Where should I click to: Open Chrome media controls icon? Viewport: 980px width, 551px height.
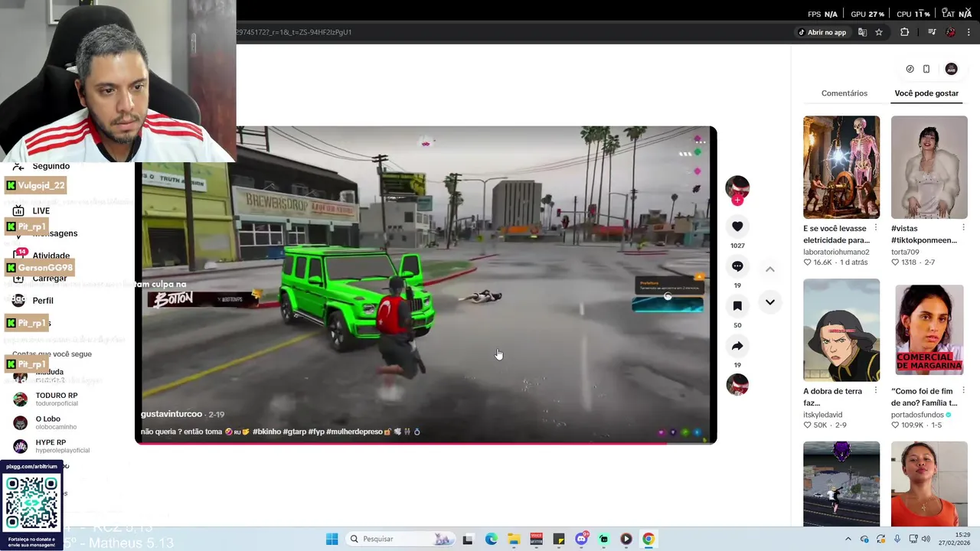tap(932, 32)
